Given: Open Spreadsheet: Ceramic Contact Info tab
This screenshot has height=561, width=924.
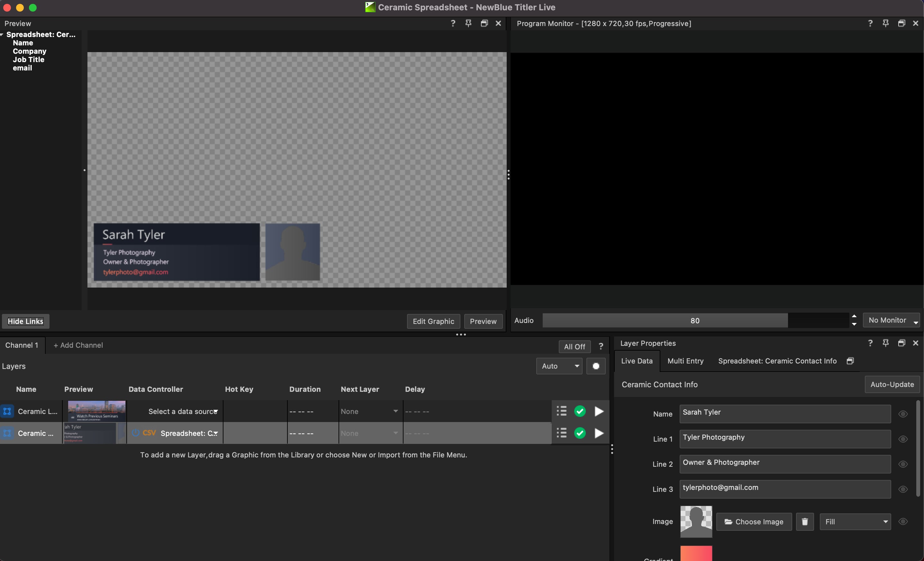Looking at the screenshot, I should 777,361.
